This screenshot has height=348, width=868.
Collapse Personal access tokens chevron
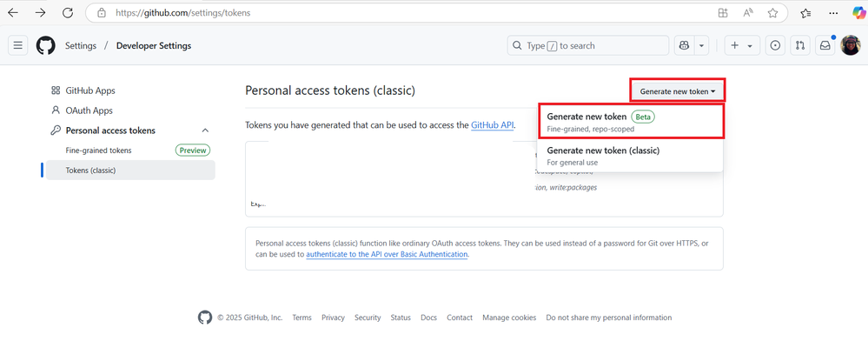pyautogui.click(x=205, y=130)
